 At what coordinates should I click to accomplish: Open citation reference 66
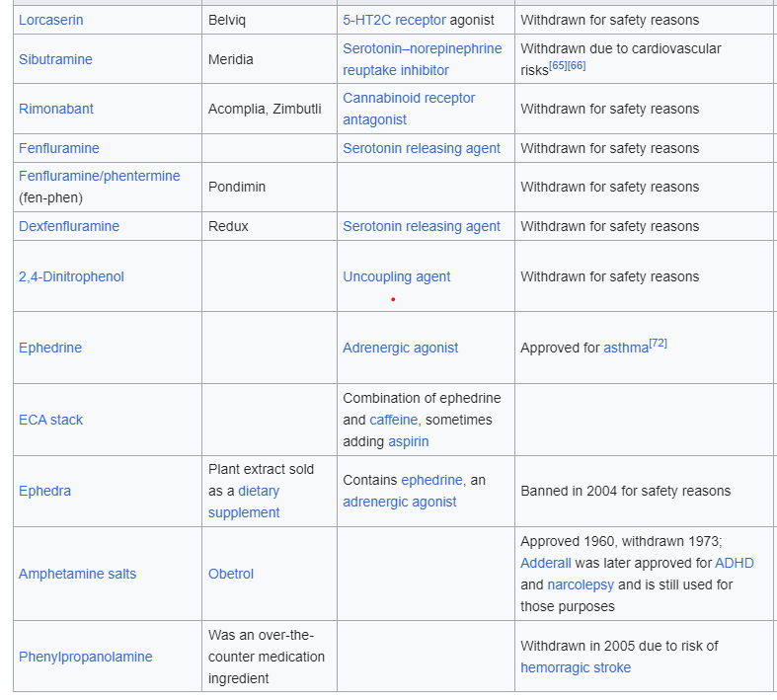coord(577,65)
